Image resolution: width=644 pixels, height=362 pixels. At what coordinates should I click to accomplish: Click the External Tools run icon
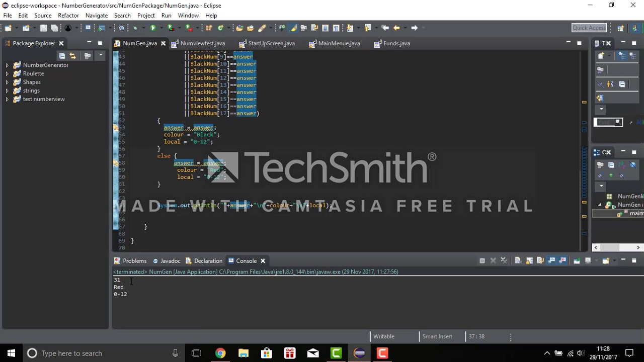[189, 28]
